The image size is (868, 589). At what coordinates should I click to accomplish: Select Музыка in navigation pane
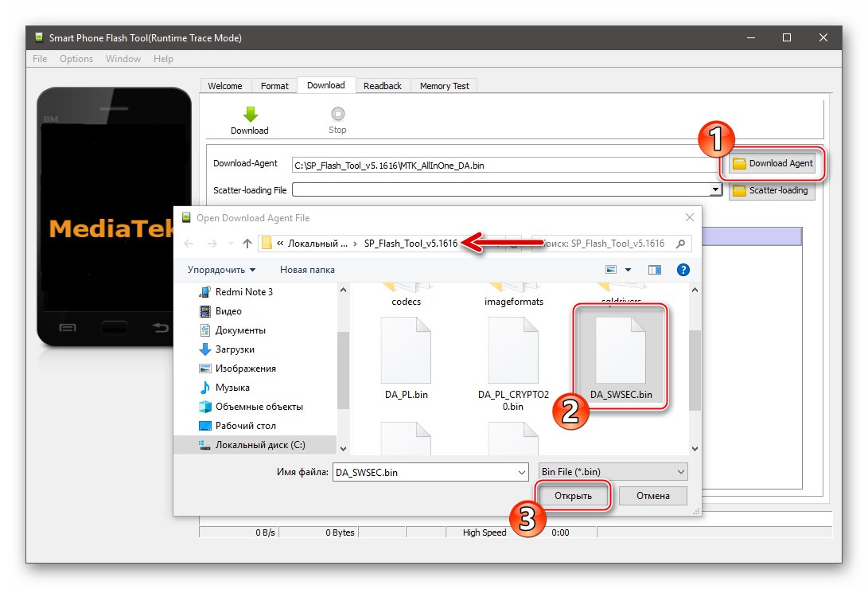coord(232,388)
